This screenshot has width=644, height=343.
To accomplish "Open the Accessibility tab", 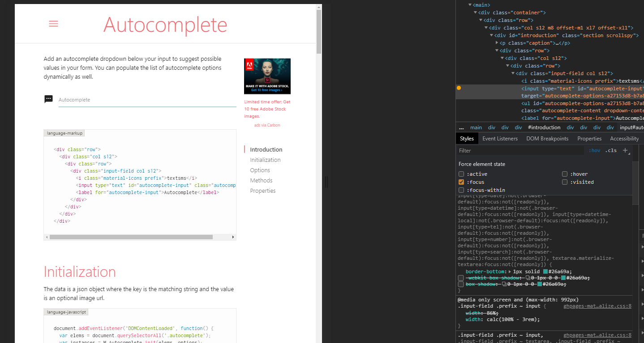I will pyautogui.click(x=624, y=138).
